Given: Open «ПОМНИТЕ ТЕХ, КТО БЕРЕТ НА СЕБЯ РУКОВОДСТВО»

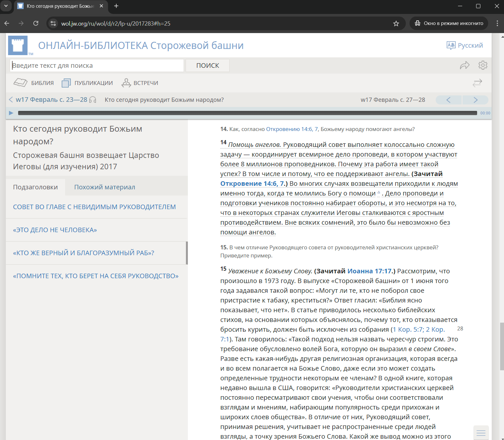Looking at the screenshot, I should pos(96,276).
